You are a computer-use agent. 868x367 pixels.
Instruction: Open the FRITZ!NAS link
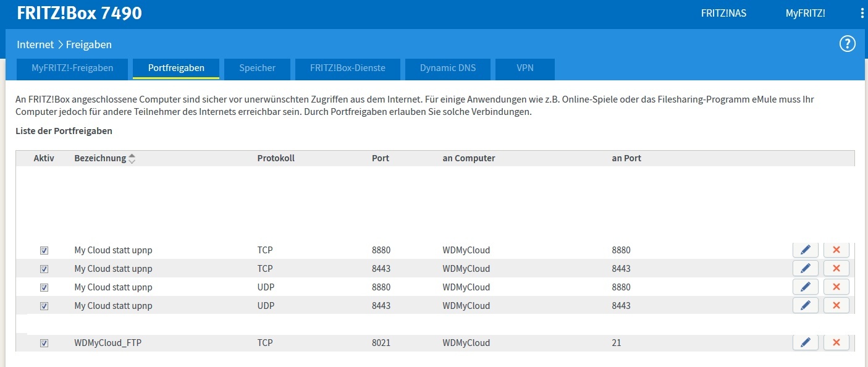click(723, 14)
